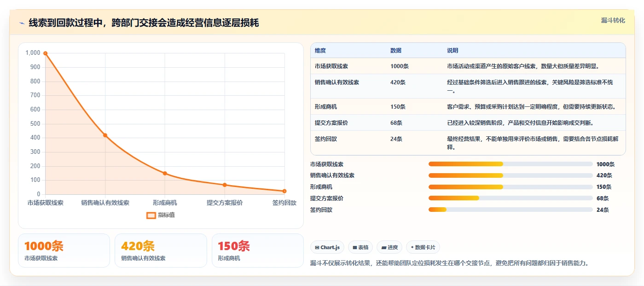Click the 提交方案报价 table row label
This screenshot has width=644, height=286.
point(331,123)
